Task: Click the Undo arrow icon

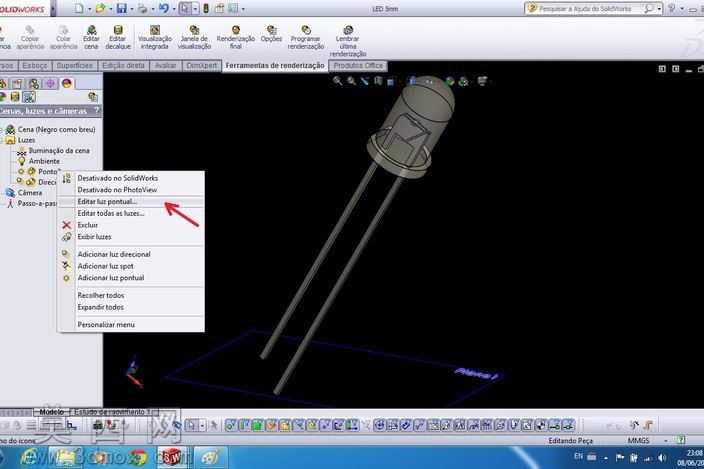Action: coord(163,9)
